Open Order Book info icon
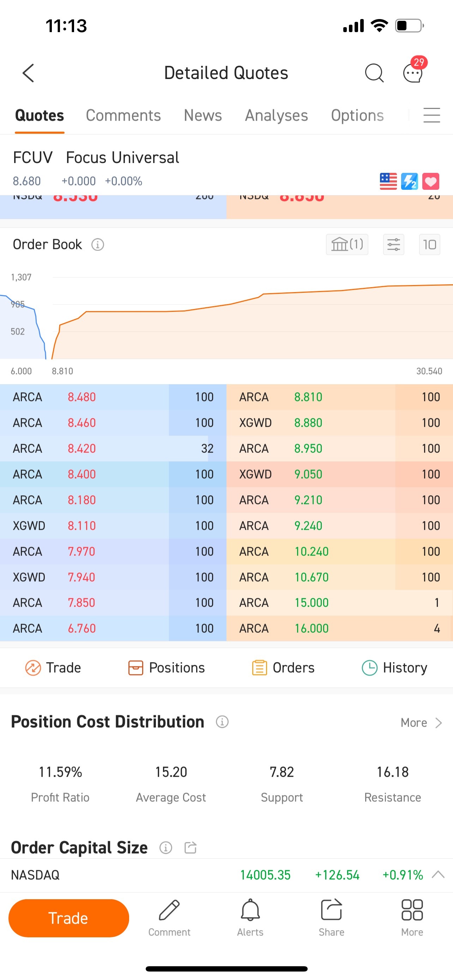 pos(98,244)
